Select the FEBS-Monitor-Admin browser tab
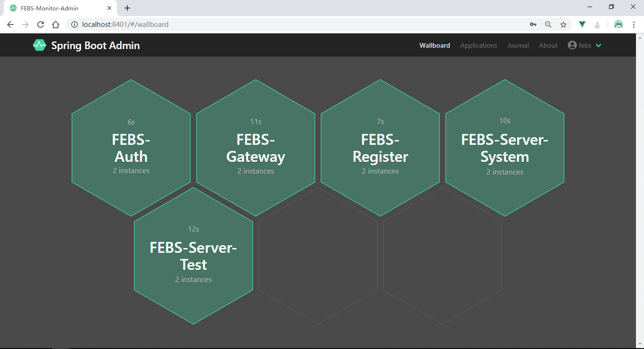This screenshot has width=644, height=349. (60, 8)
